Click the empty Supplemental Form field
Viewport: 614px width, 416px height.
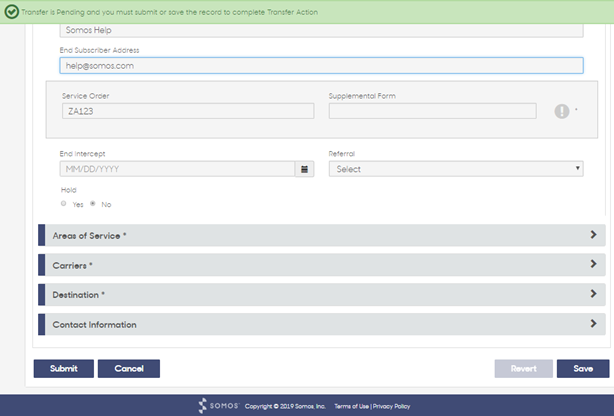[433, 111]
